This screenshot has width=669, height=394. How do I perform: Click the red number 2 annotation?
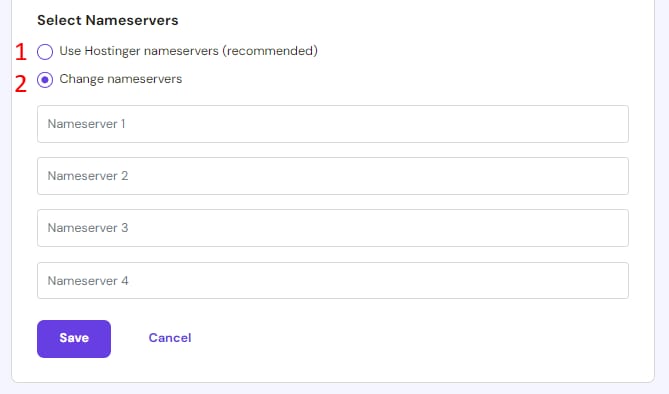[x=20, y=84]
